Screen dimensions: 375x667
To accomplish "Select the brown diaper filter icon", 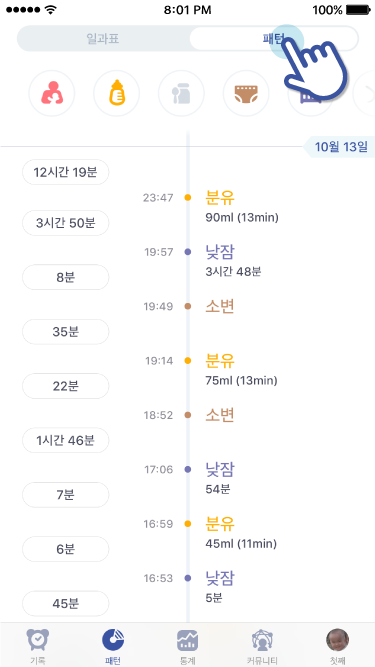I will pos(246,93).
